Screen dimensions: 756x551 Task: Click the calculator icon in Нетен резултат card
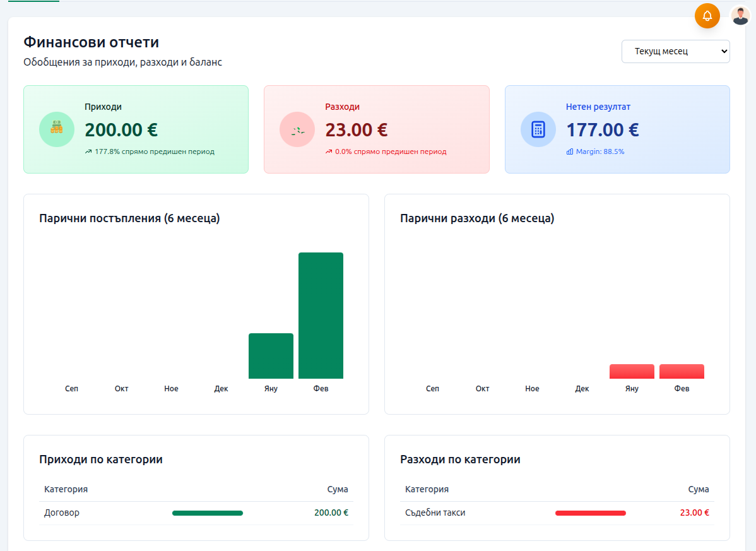click(x=538, y=129)
